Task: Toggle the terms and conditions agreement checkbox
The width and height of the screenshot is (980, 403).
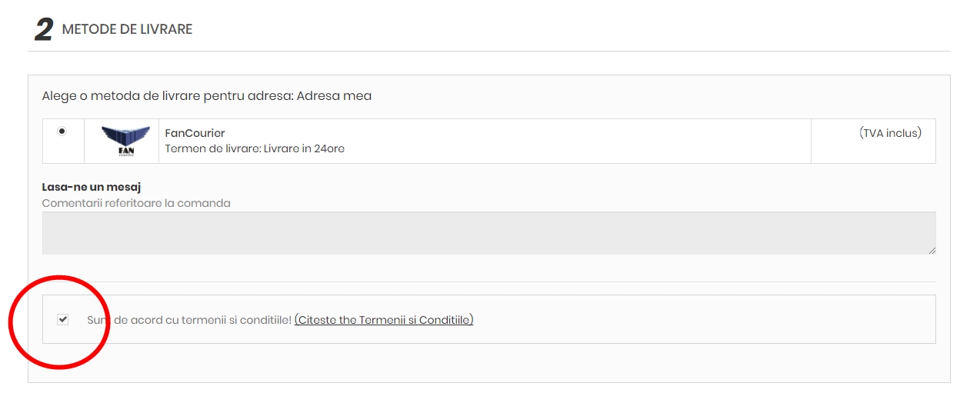Action: 63,319
